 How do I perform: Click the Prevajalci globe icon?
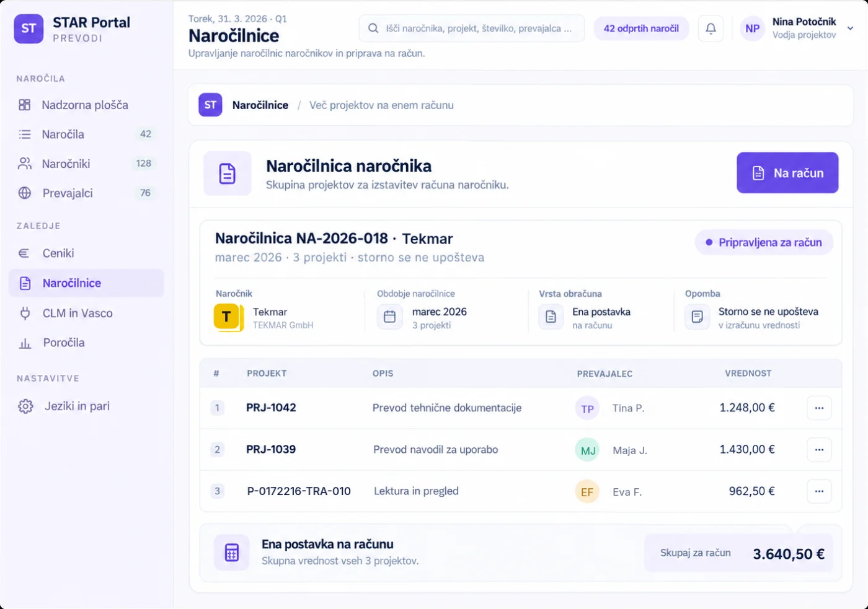[25, 193]
